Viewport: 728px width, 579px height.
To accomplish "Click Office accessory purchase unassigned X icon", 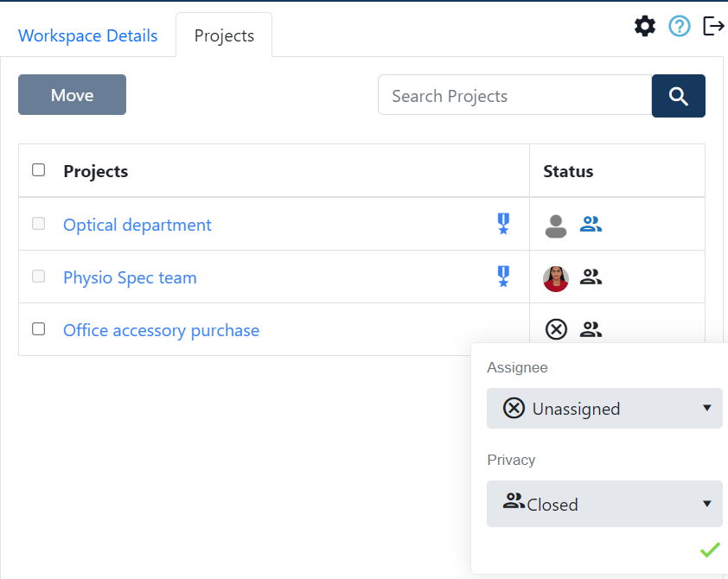I will click(556, 329).
